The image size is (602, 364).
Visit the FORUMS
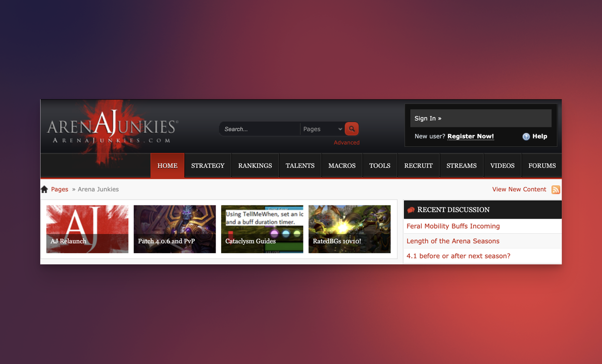(542, 165)
